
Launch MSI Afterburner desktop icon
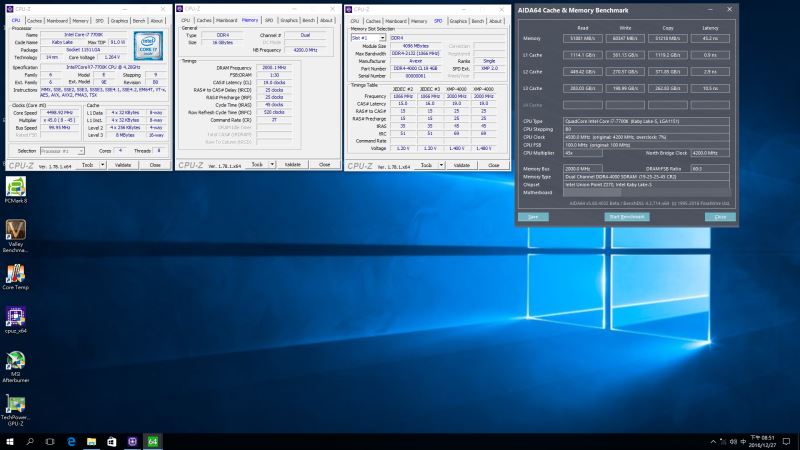[x=15, y=366]
